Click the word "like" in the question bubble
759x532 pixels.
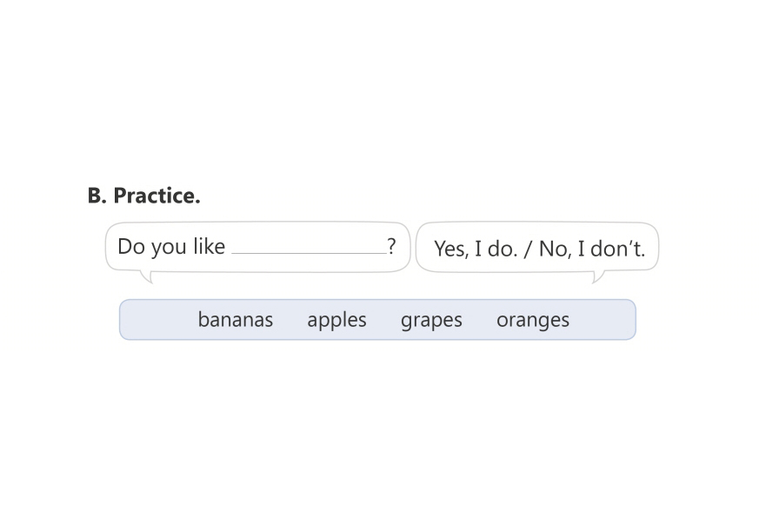209,247
